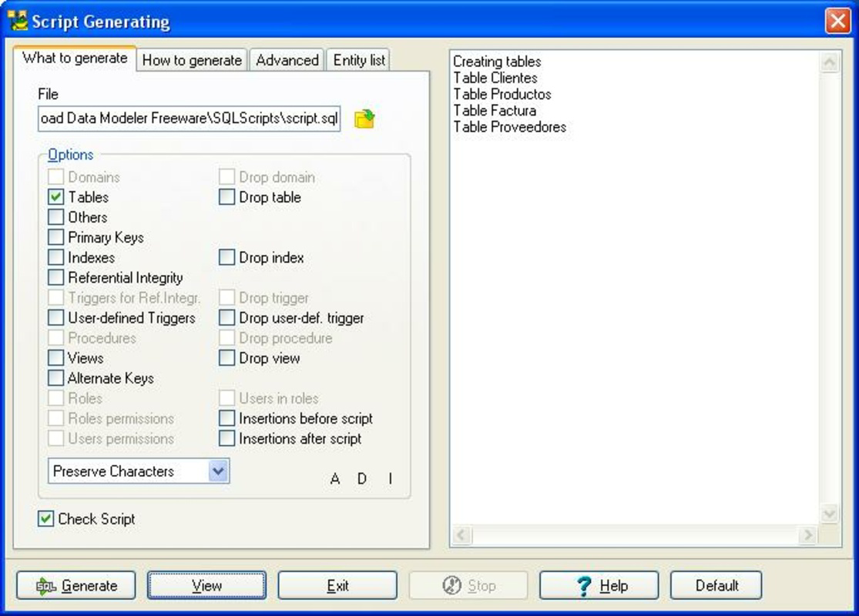Open the Advanced tab
The height and width of the screenshot is (616, 859).
tap(287, 60)
